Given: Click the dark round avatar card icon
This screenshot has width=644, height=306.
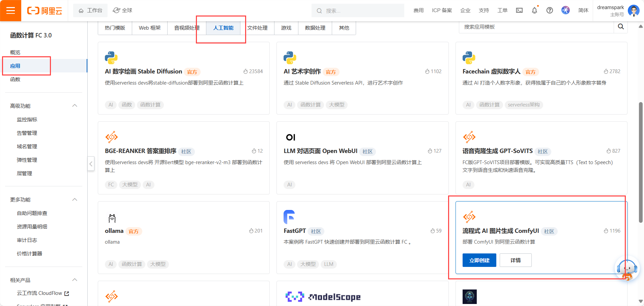Looking at the screenshot, I should 470,297.
